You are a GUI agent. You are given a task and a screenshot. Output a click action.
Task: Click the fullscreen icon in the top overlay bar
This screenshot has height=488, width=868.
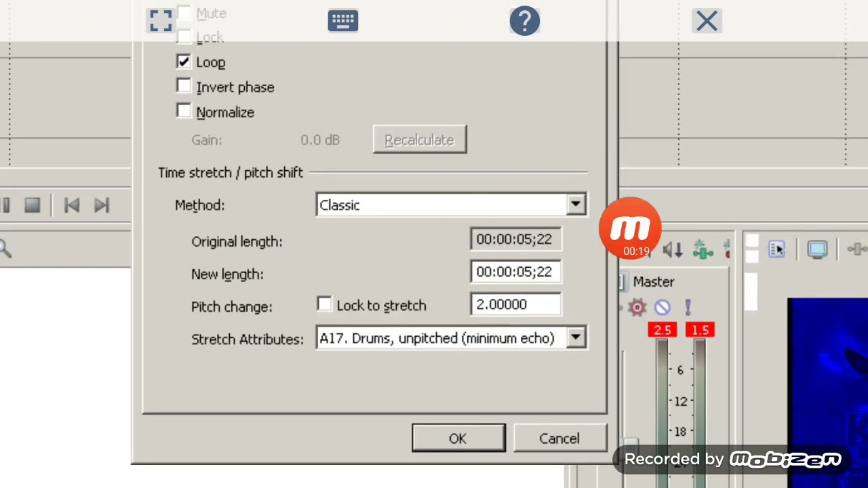(x=161, y=21)
